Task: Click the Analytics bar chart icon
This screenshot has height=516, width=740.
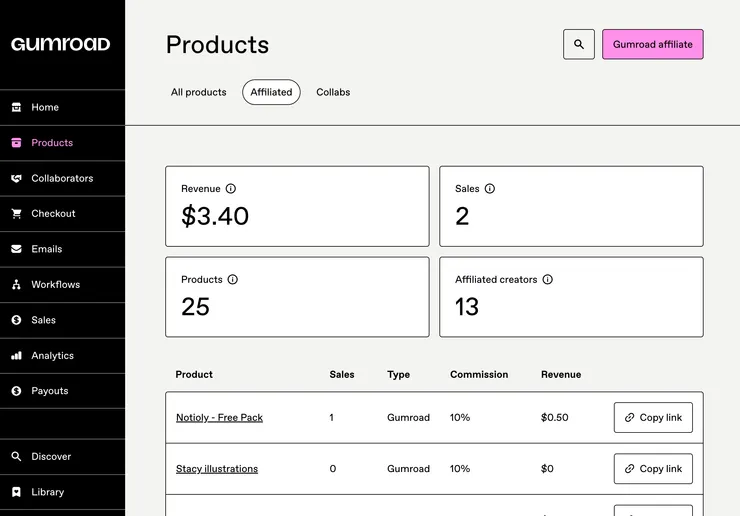Action: point(16,356)
